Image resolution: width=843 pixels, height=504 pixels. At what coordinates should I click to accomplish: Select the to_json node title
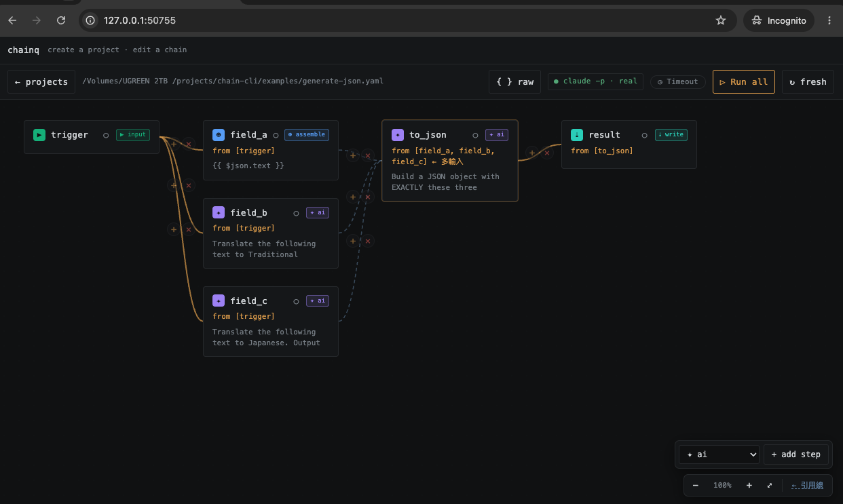click(x=428, y=135)
